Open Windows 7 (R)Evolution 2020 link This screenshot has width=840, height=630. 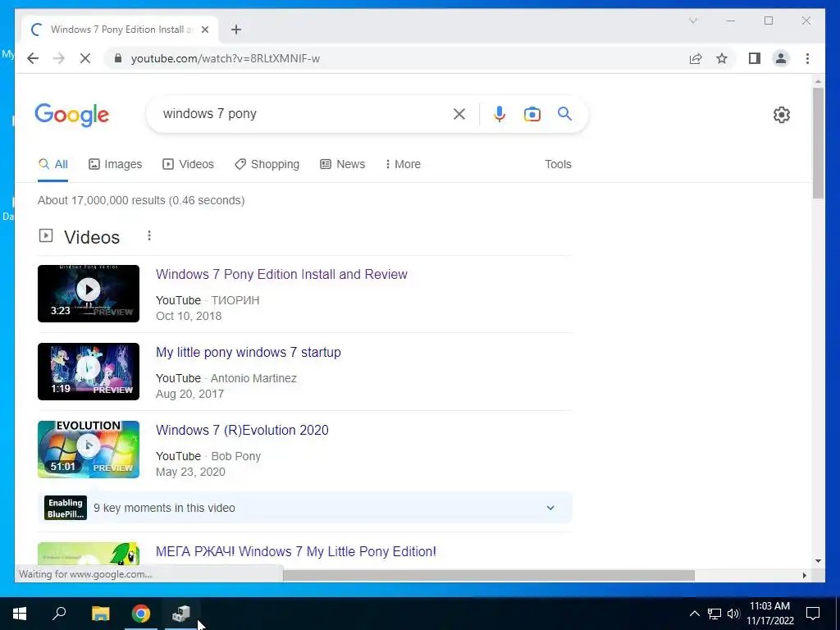pos(242,430)
